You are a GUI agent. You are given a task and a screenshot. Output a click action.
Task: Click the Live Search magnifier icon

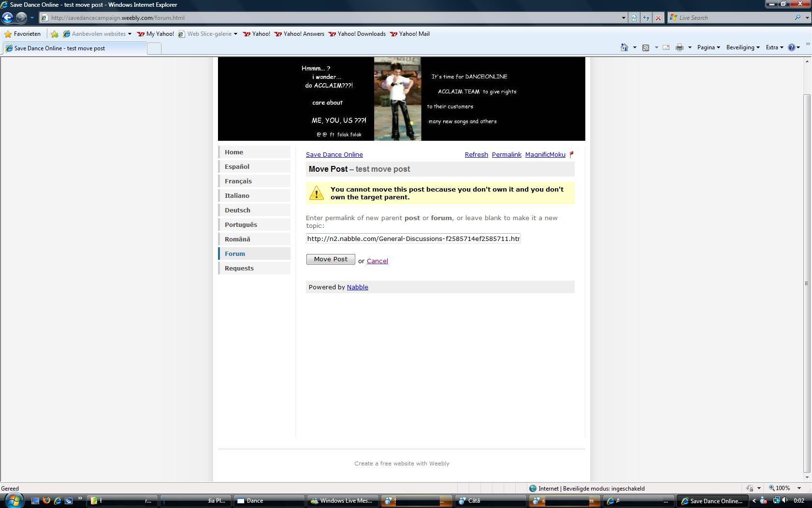[x=797, y=18]
